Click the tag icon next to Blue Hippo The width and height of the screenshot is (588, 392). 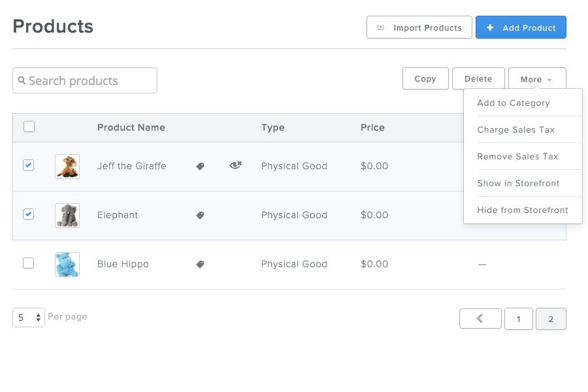201,264
